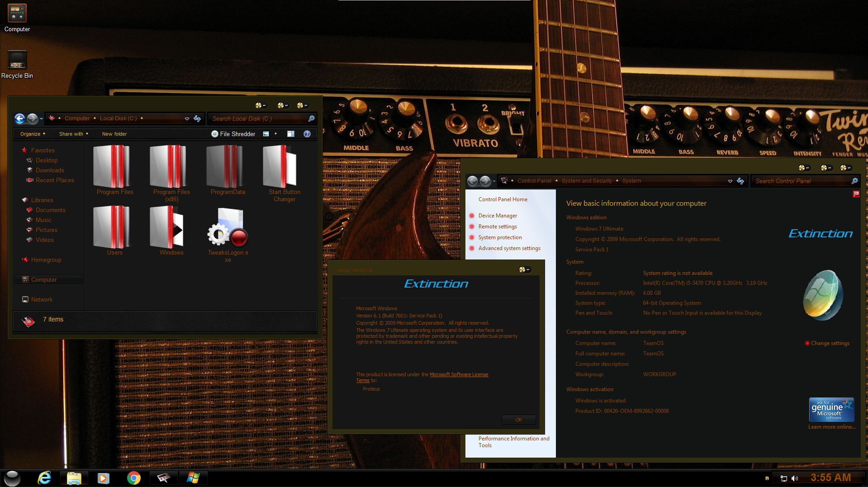This screenshot has height=487, width=868.
Task: Toggle the preview pane icon in Explorer
Action: pos(291,134)
